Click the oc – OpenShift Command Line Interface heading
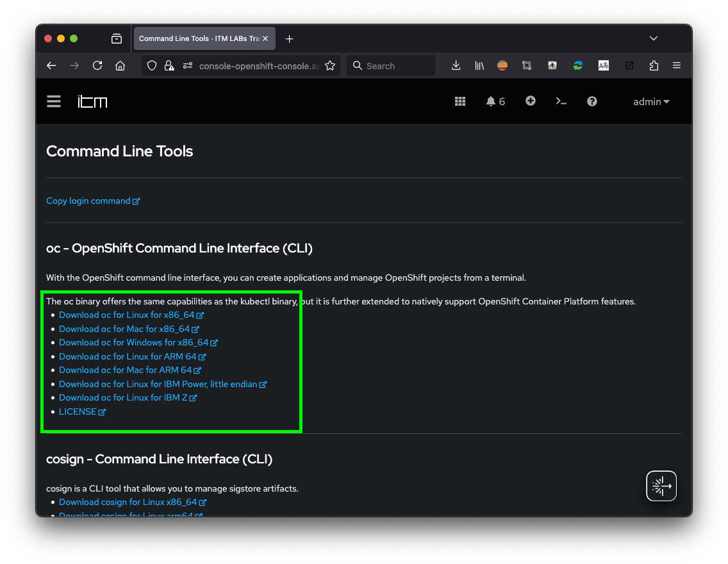The image size is (728, 564). click(x=179, y=248)
